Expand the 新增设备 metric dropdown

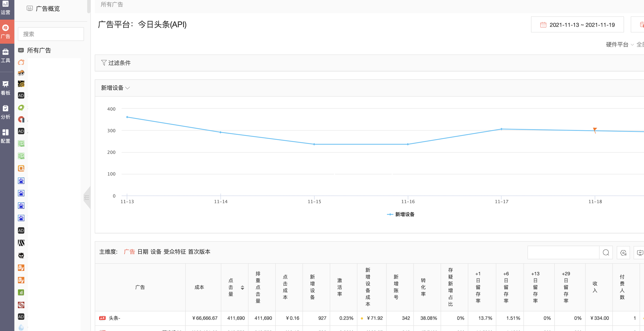click(x=115, y=88)
